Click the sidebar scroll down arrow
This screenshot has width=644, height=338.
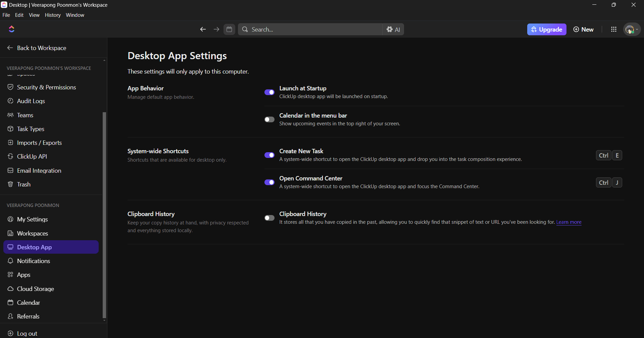(104, 321)
